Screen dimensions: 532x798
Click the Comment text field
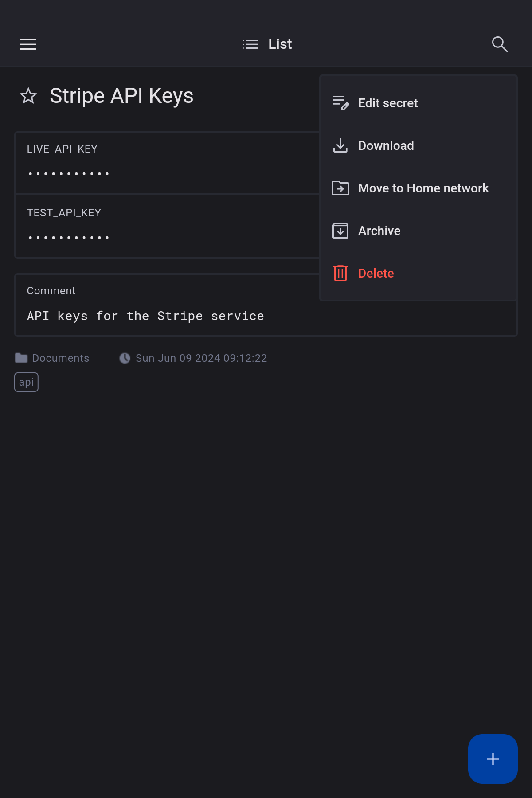coord(145,316)
